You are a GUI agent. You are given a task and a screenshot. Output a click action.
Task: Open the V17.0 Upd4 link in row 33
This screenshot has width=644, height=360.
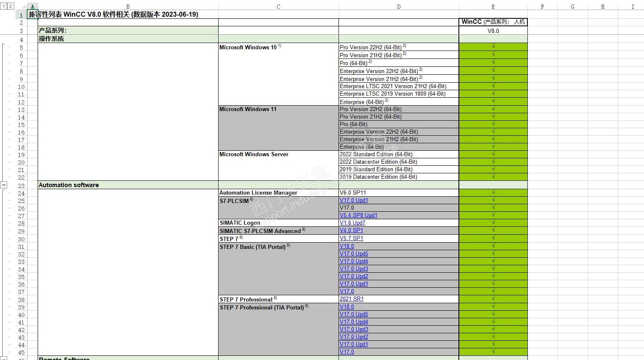[x=354, y=261]
